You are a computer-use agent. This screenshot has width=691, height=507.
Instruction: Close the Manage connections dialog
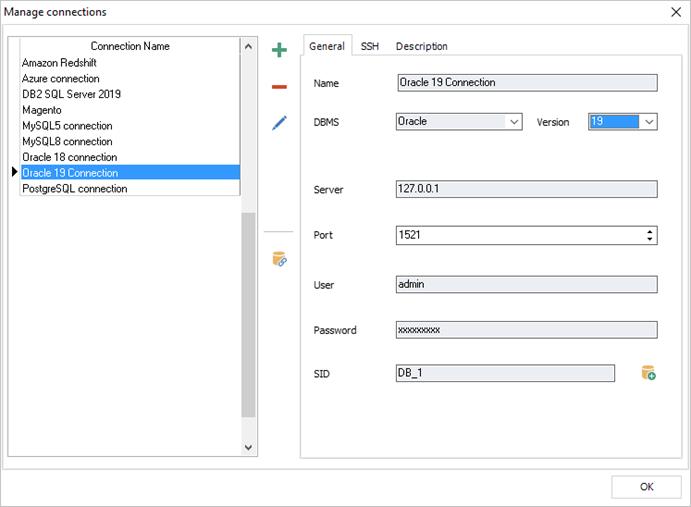676,12
